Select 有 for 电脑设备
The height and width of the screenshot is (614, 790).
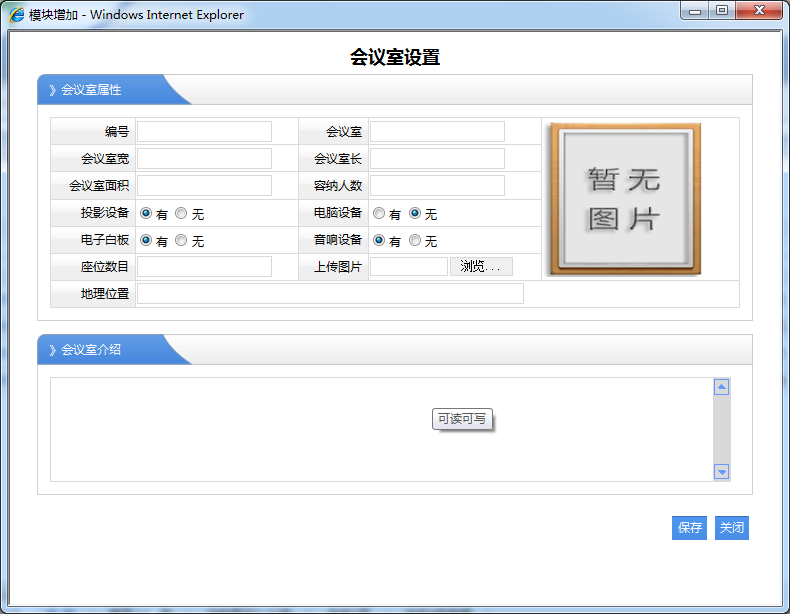coord(379,213)
